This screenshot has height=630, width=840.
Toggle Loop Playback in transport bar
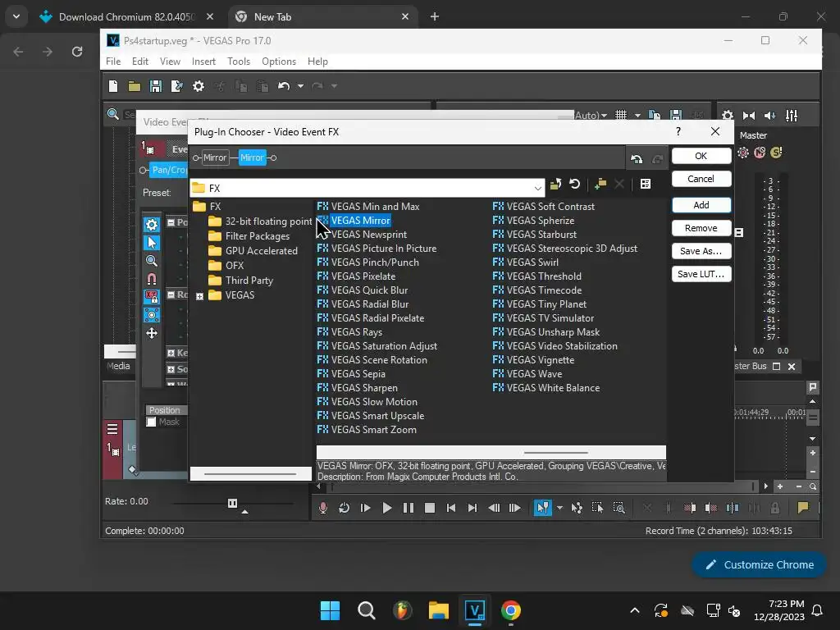point(344,508)
